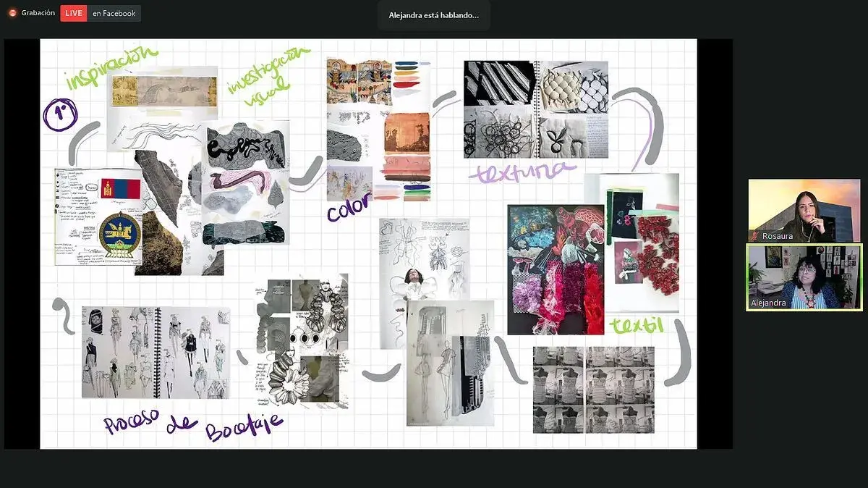Click the green 'inspiración' handwritten heading
Viewport: 868px width, 488px height.
[x=111, y=67]
